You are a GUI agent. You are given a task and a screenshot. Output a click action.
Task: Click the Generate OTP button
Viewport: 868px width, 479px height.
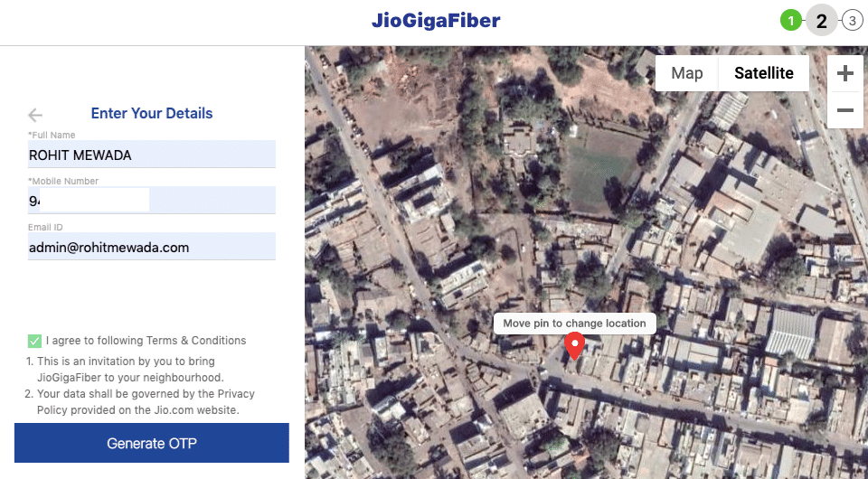[152, 443]
